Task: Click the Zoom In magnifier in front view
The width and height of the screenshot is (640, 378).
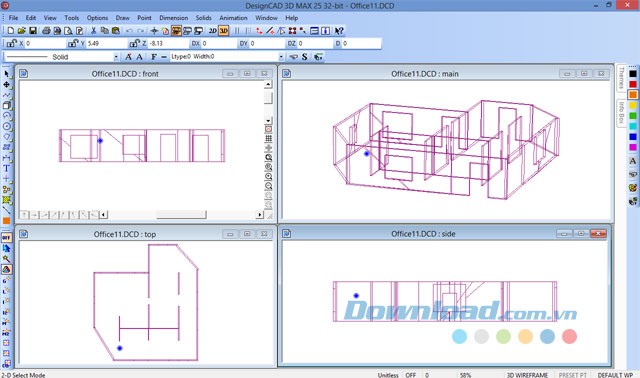Action: (x=268, y=176)
